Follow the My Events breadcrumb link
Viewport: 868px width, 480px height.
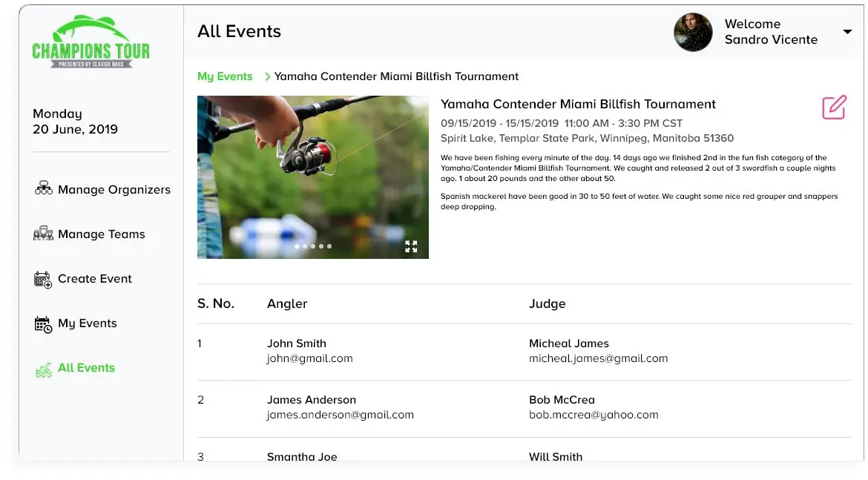225,76
